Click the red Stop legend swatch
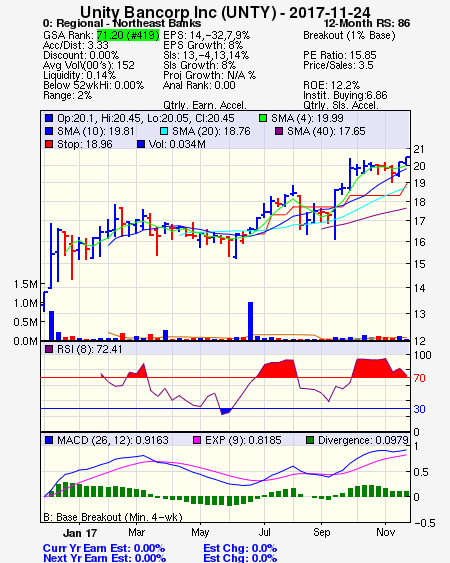This screenshot has width=450, height=563. click(49, 144)
